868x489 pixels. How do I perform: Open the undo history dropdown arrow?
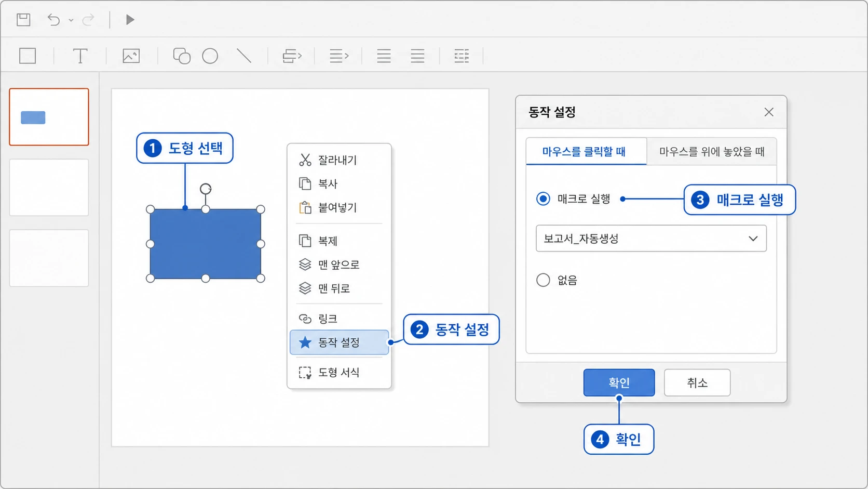[x=71, y=20]
